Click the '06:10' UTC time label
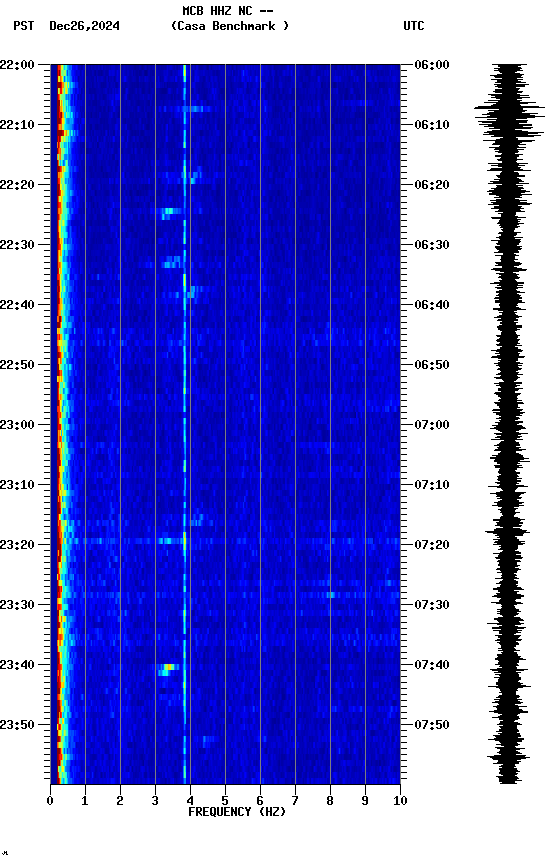 pos(432,125)
